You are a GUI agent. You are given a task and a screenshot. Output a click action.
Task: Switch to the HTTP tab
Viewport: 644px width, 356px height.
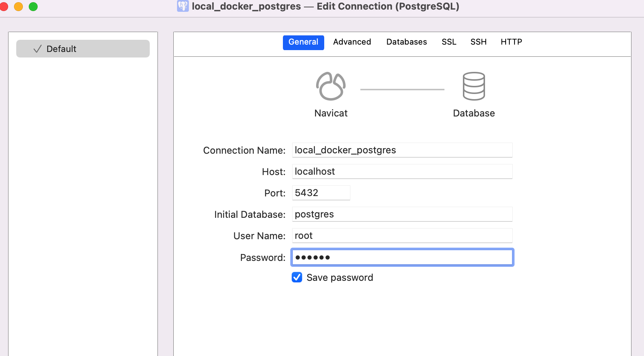[511, 42]
